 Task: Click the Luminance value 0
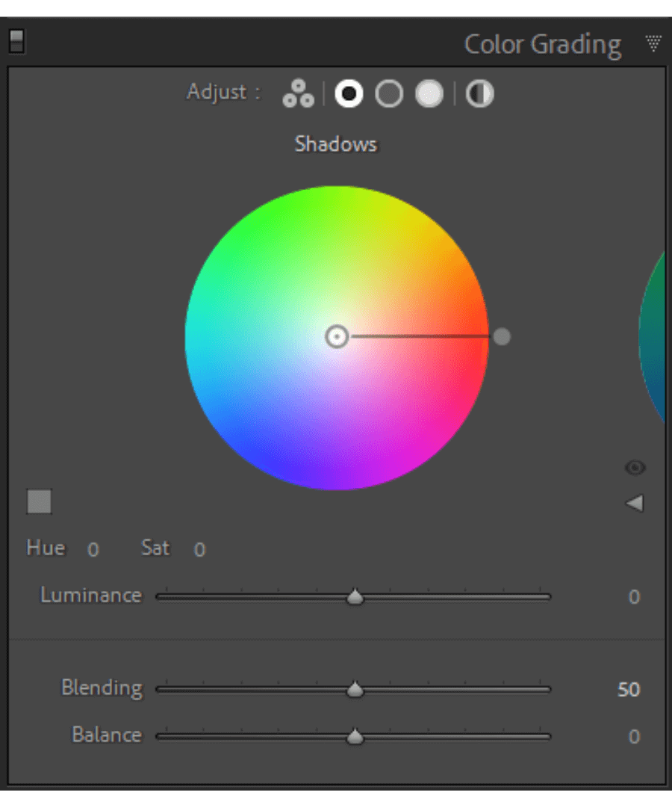pos(634,597)
